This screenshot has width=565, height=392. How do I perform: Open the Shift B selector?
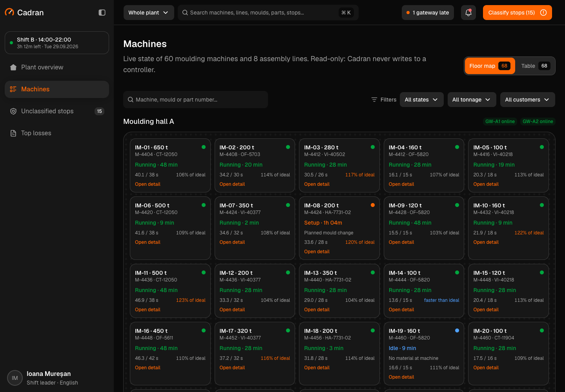point(57,43)
